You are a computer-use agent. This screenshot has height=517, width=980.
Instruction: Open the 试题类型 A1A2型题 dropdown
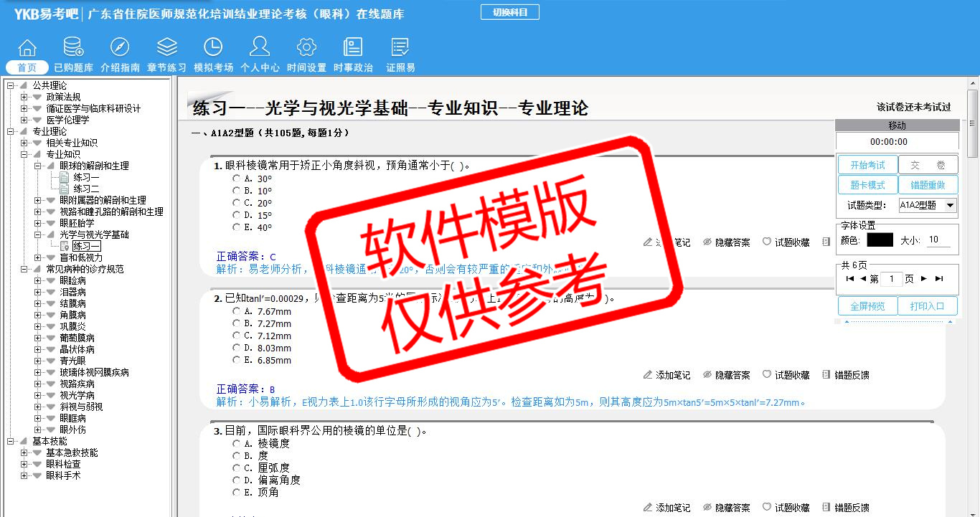[x=928, y=206]
